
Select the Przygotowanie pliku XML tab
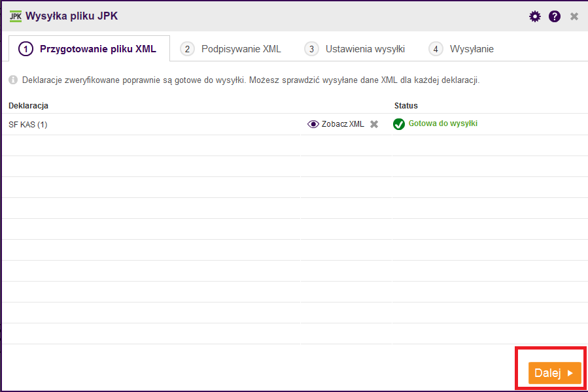click(x=88, y=49)
